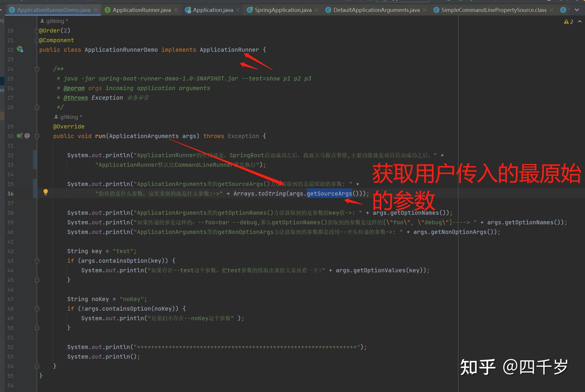Click the @param Javadoc tag link

74,88
